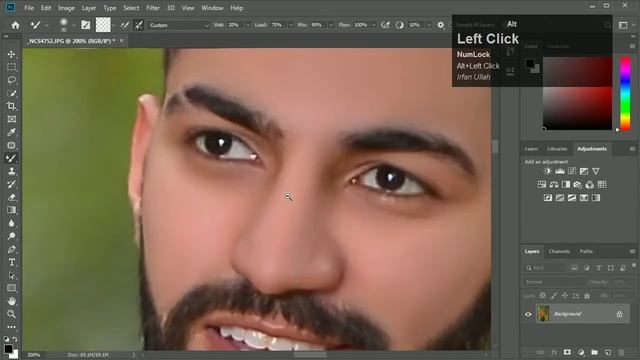640x360 pixels.
Task: Click the current brush load swatch
Action: click(x=103, y=25)
